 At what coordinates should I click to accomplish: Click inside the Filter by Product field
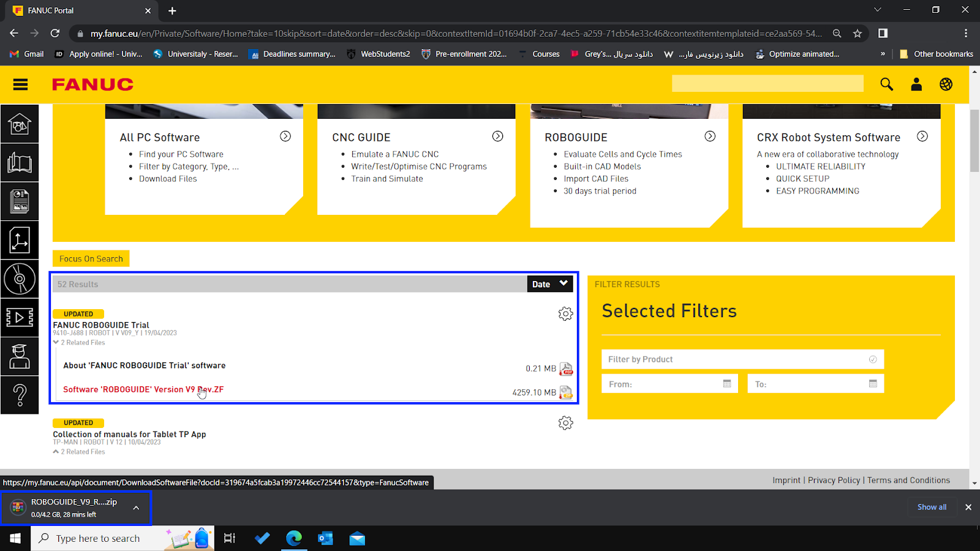723,359
